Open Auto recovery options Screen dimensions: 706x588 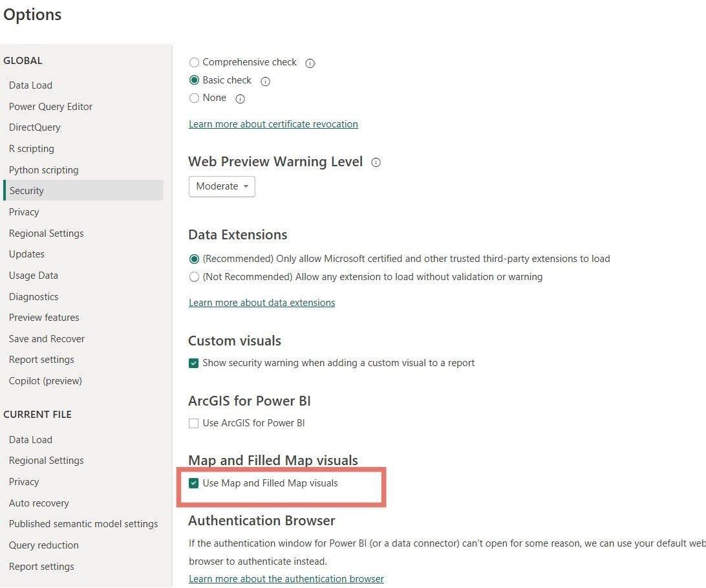pyautogui.click(x=39, y=503)
